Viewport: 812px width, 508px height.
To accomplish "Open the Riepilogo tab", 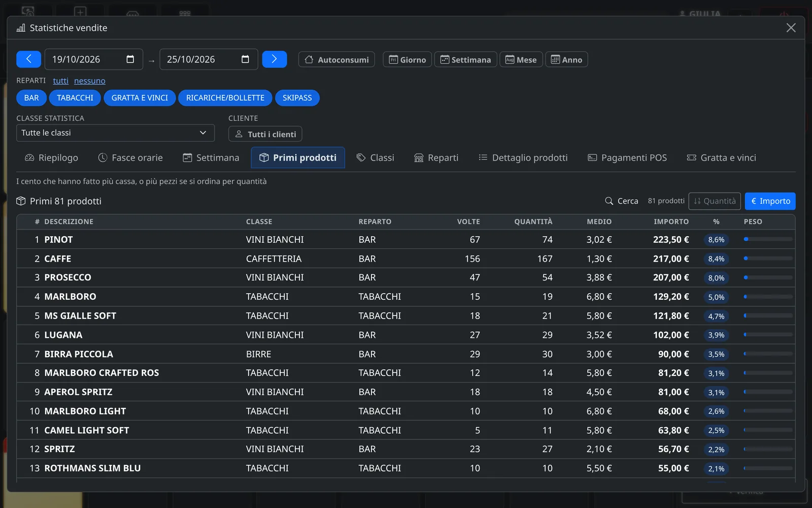I will pyautogui.click(x=51, y=158).
